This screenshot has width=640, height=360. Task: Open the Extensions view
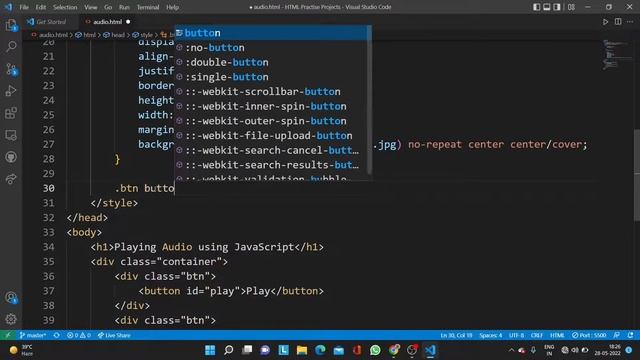(11, 113)
